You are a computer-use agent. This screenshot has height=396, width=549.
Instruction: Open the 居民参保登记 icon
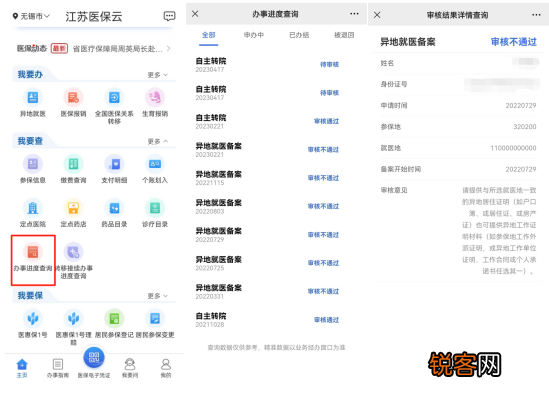pyautogui.click(x=114, y=319)
